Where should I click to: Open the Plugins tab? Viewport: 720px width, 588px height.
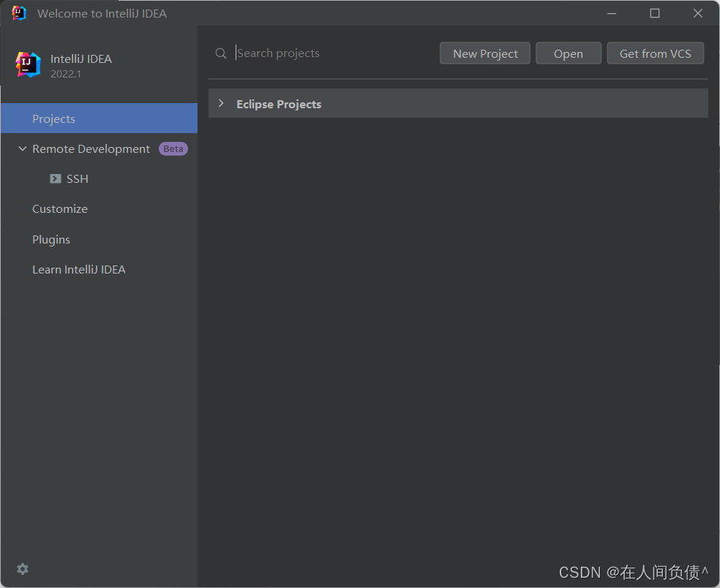tap(51, 240)
